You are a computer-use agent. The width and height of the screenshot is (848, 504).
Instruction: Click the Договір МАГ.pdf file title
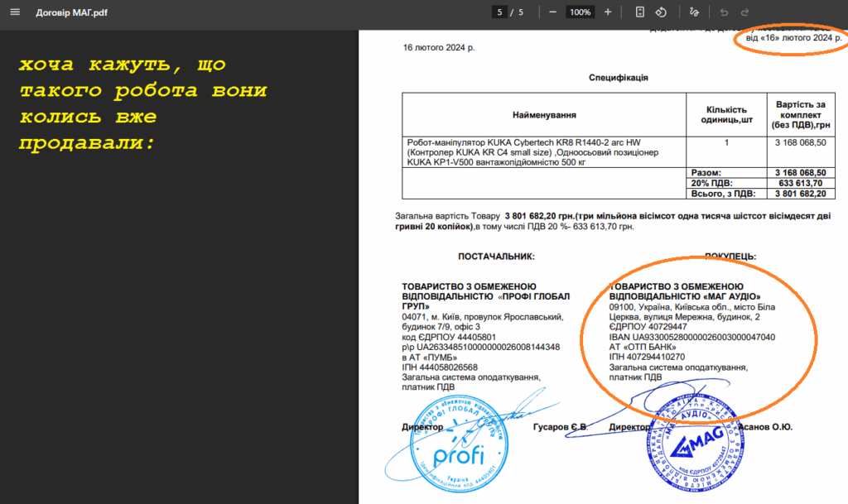tap(71, 12)
